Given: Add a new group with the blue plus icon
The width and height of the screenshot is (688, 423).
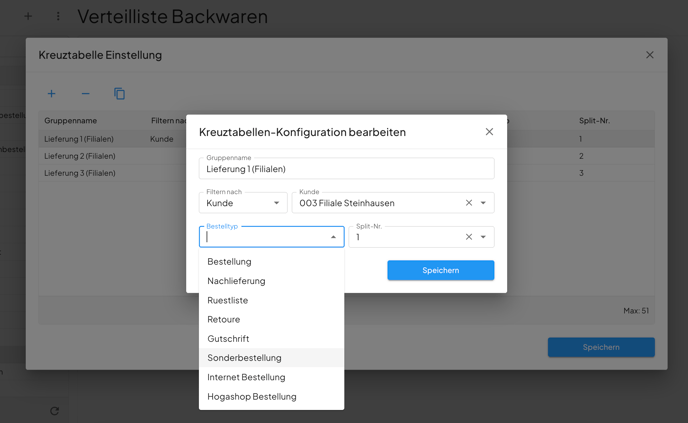Looking at the screenshot, I should [x=51, y=93].
